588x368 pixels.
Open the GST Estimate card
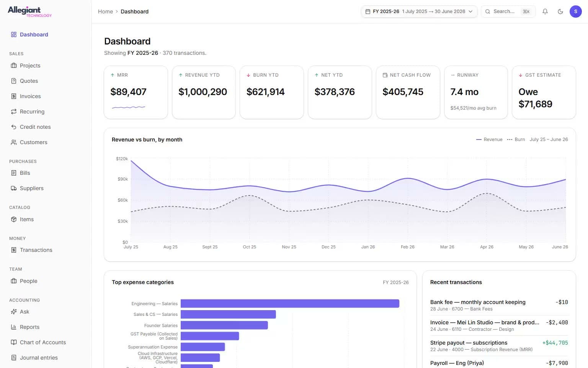click(x=544, y=92)
